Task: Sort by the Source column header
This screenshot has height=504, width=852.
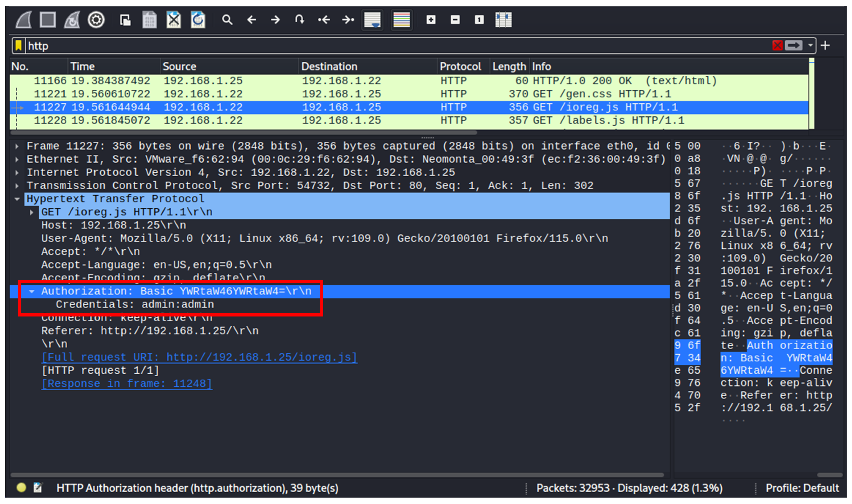Action: (x=179, y=66)
